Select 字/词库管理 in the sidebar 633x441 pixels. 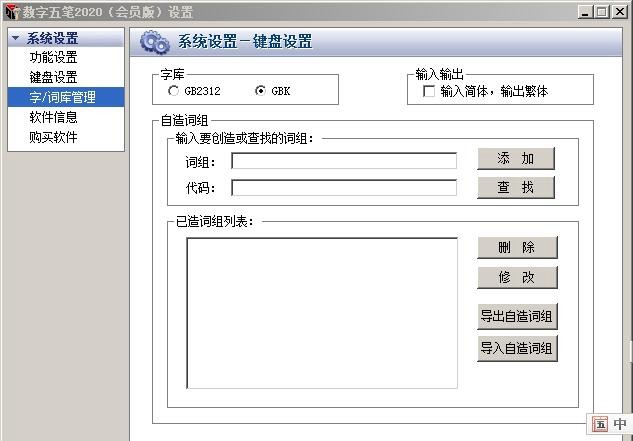[x=66, y=97]
